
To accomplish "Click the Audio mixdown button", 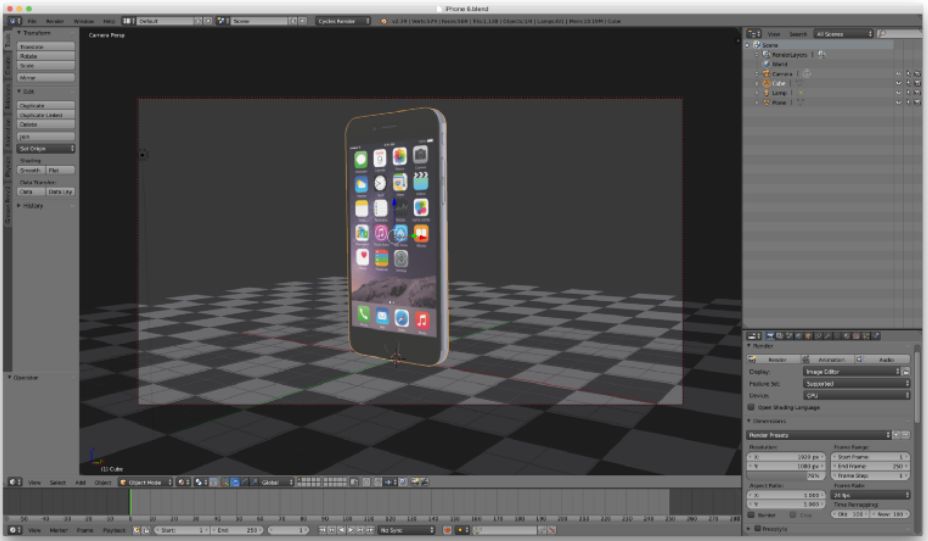I will click(882, 359).
